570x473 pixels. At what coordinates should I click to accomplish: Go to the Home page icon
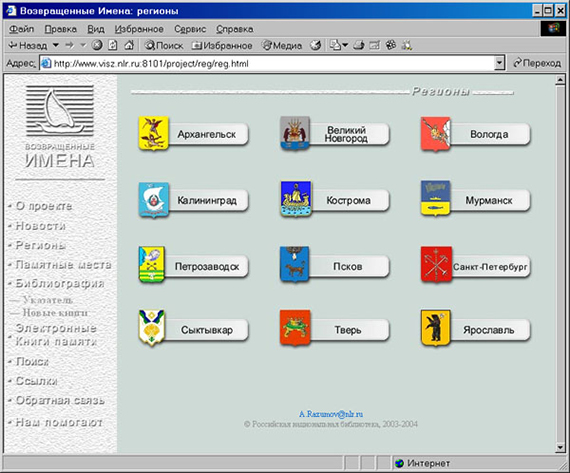coord(129,45)
